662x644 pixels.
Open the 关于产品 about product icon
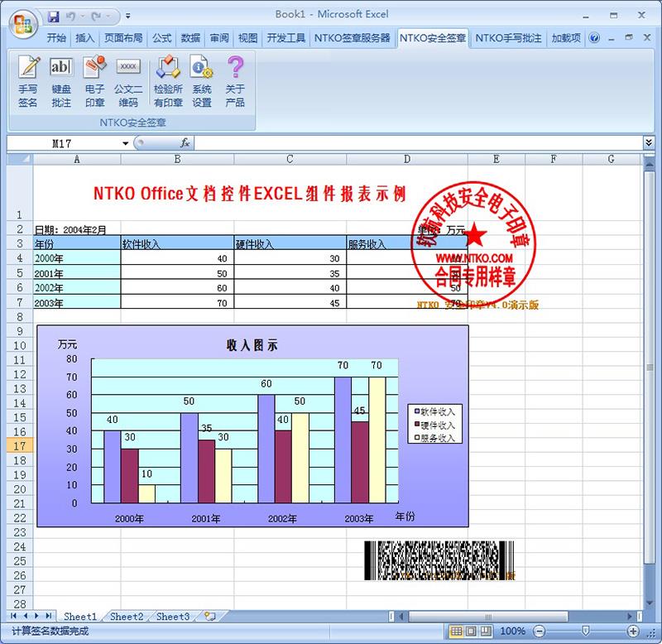pos(235,81)
